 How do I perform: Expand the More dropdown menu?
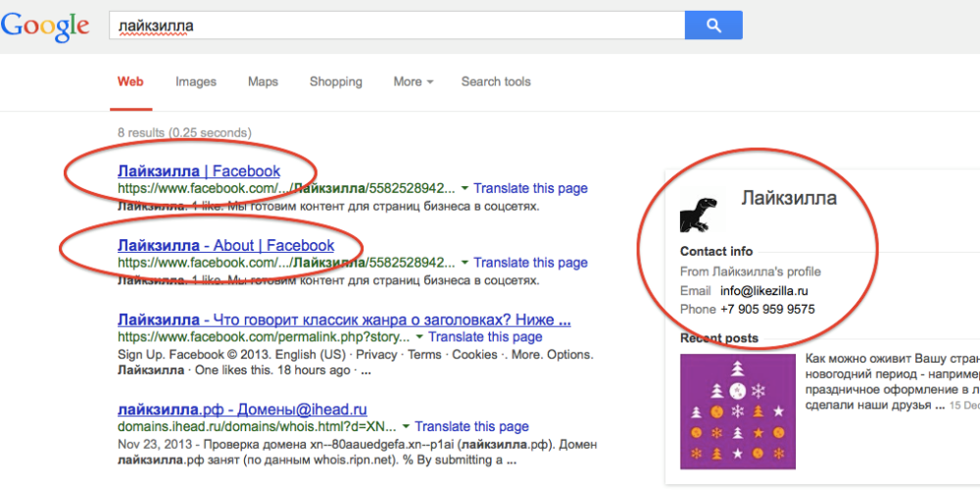[414, 82]
